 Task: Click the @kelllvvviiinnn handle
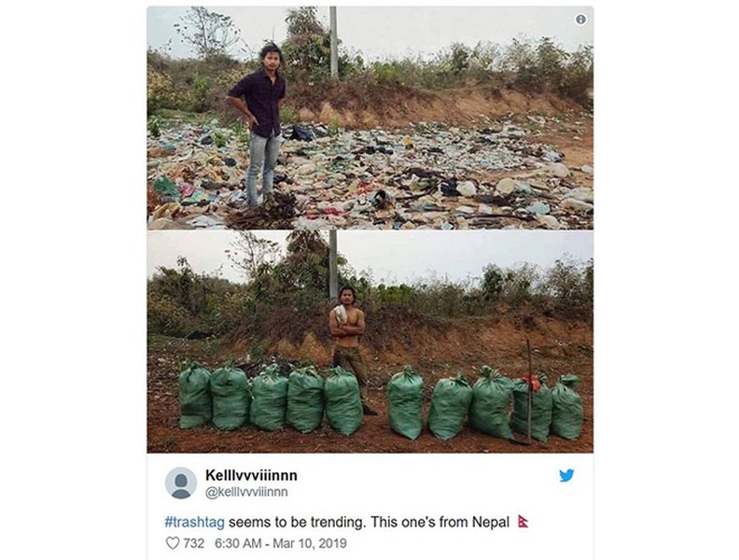pos(246,492)
